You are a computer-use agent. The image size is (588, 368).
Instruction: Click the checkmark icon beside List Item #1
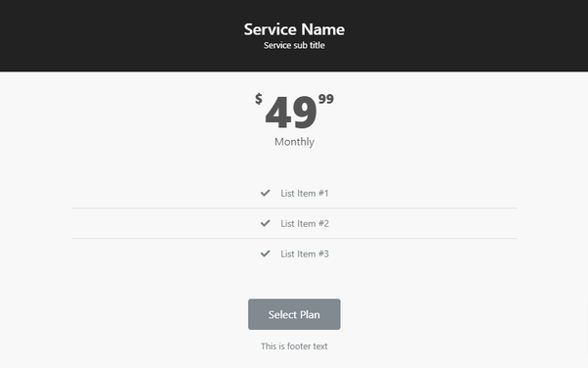(x=266, y=193)
